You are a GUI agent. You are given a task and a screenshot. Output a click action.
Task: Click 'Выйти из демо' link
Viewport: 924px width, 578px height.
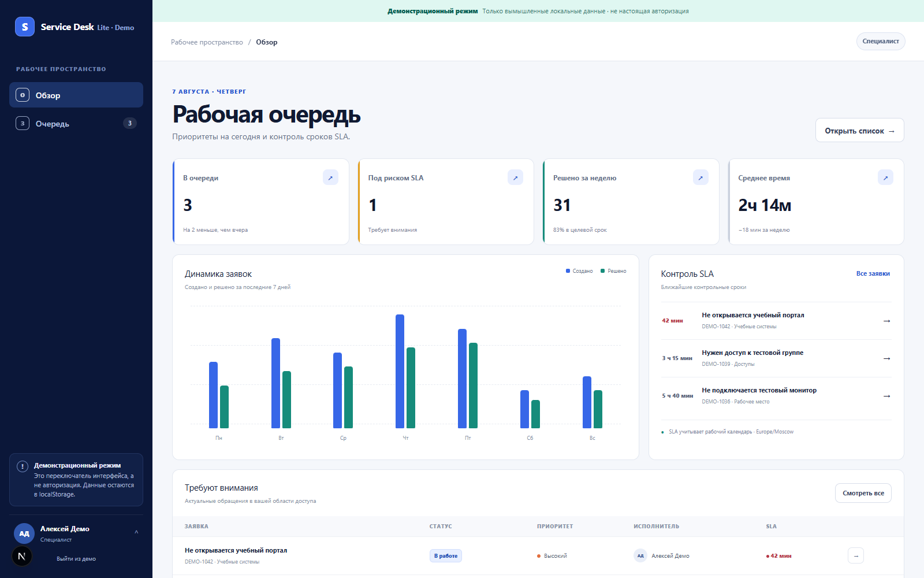(x=76, y=559)
